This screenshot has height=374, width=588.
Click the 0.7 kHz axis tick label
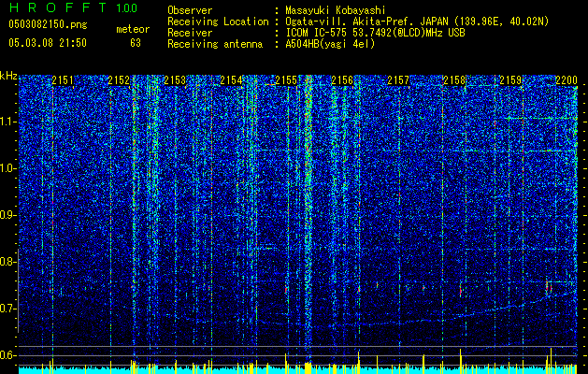(7, 309)
